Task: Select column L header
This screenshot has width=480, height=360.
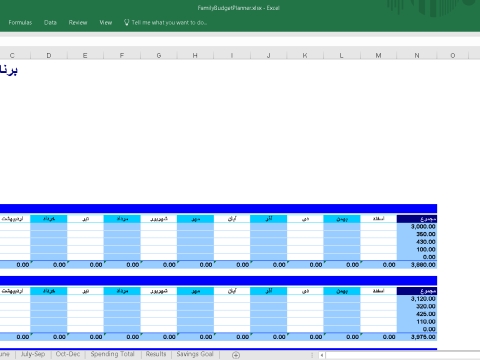Action: 342,55
